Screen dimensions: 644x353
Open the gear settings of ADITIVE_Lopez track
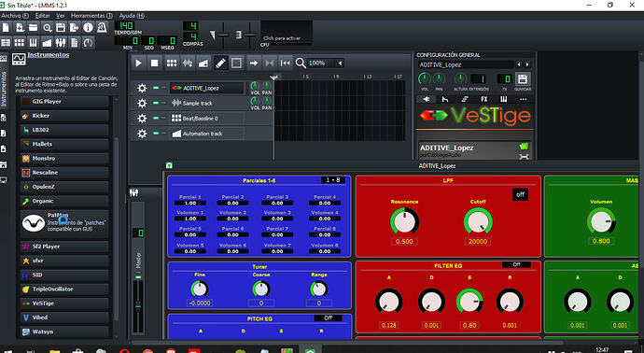coord(142,88)
